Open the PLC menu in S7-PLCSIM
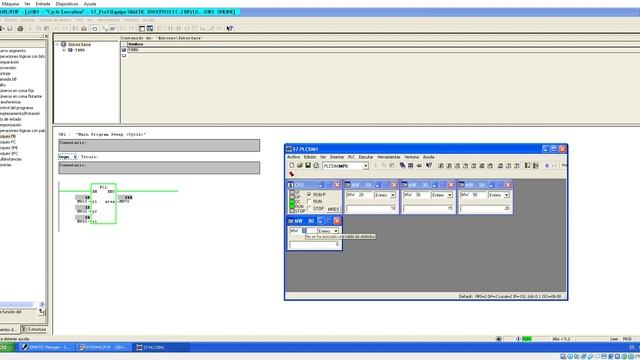This screenshot has height=360, width=640. (351, 157)
